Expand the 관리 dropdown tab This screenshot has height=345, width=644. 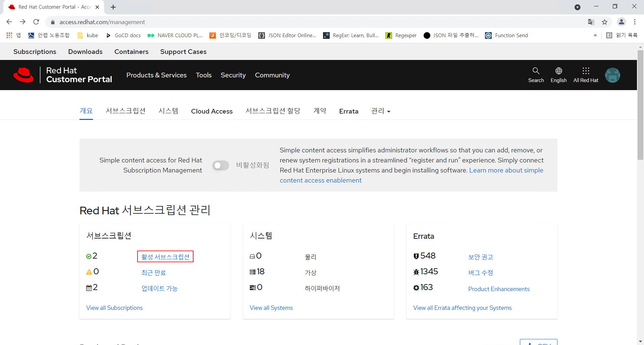(381, 111)
